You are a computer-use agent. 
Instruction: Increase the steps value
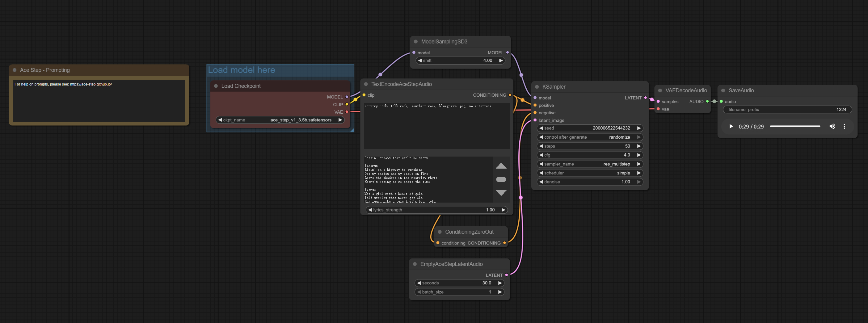[x=639, y=146]
